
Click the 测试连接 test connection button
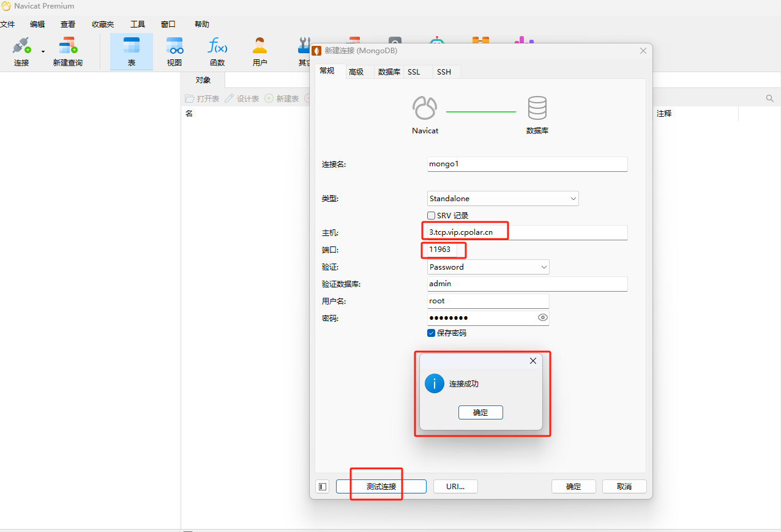(x=381, y=487)
